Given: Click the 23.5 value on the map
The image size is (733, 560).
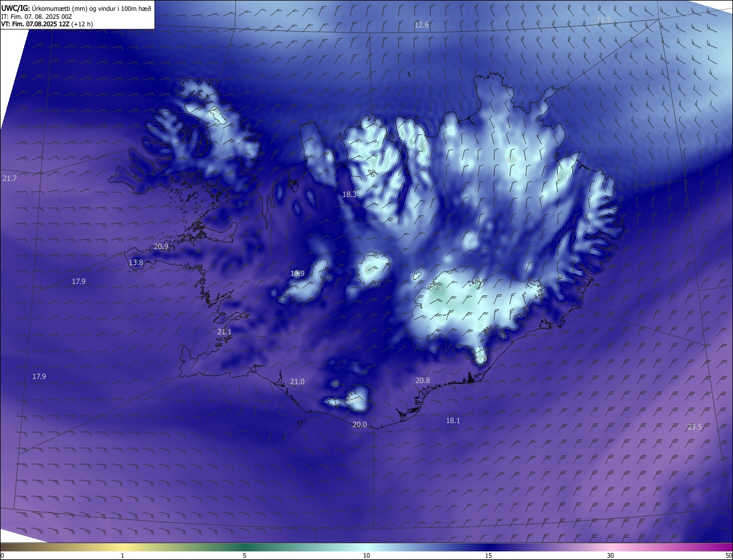Looking at the screenshot, I should [694, 427].
